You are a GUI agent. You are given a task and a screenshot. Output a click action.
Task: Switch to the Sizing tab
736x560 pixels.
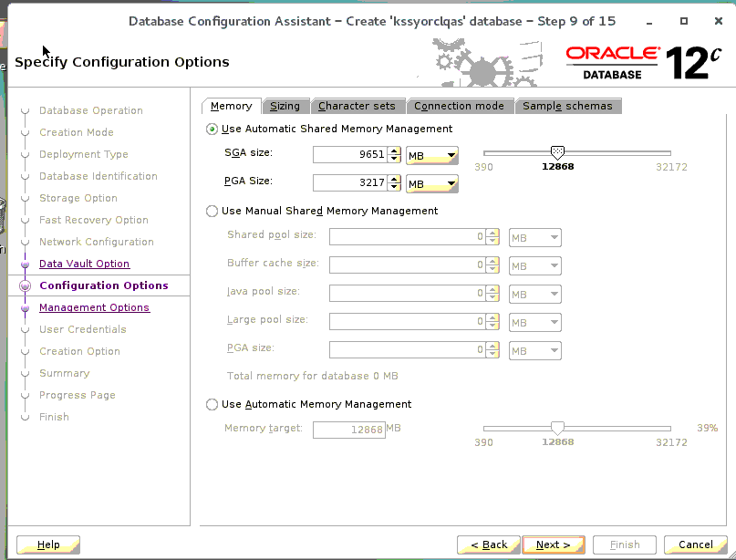tap(285, 106)
